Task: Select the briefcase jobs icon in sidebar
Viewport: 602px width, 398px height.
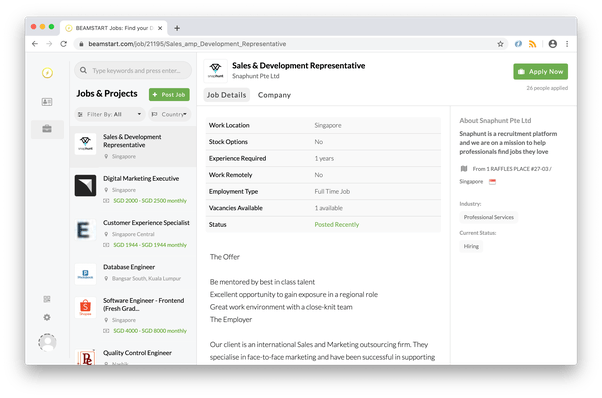Action: tap(47, 129)
